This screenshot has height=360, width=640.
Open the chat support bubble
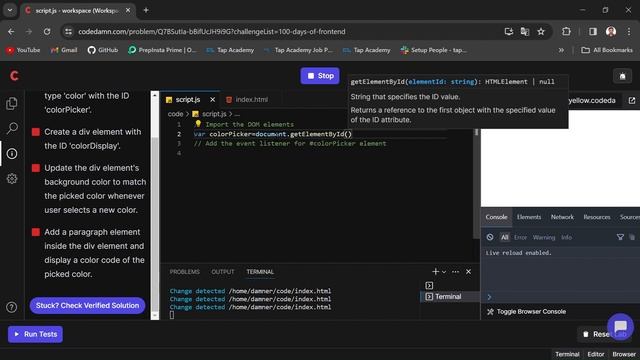point(620,326)
